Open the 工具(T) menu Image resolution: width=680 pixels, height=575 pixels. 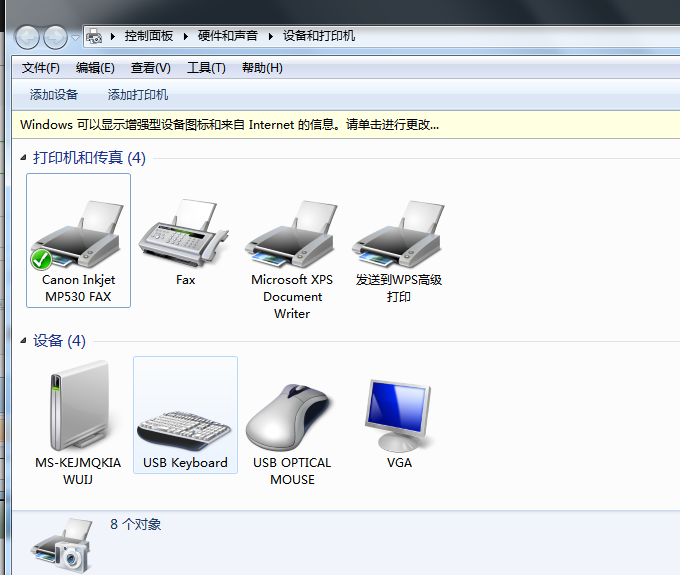(206, 68)
